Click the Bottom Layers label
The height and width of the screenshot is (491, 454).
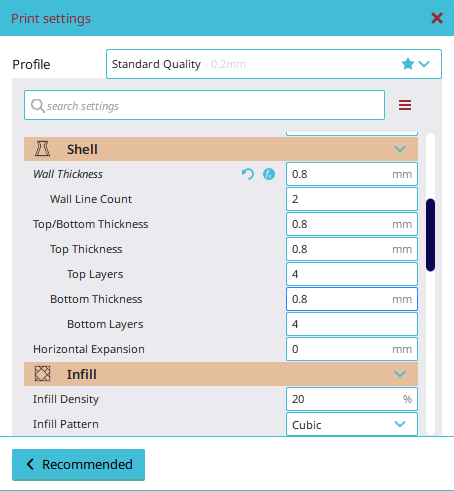[x=105, y=324]
